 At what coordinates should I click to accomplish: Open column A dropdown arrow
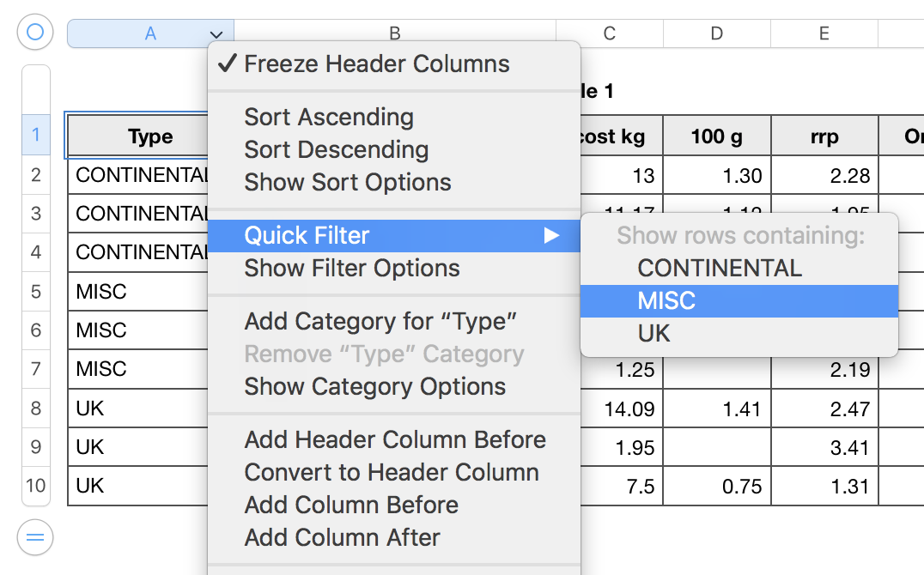tap(216, 34)
